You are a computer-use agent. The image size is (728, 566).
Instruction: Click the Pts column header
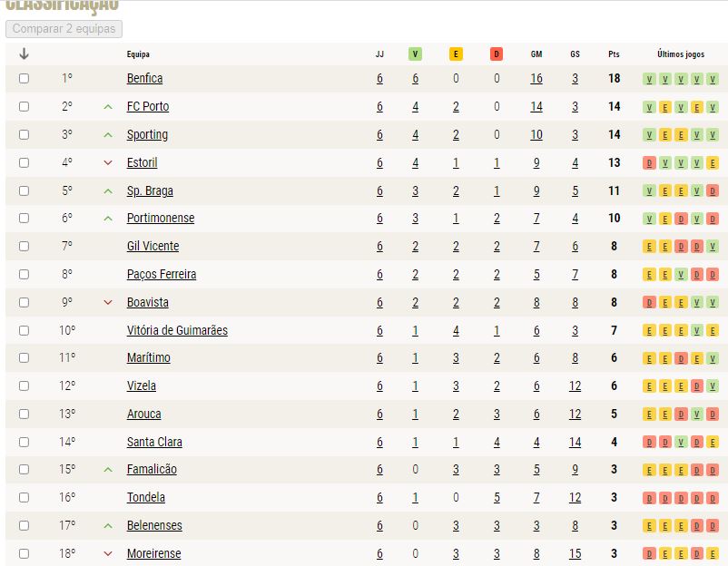click(x=614, y=54)
